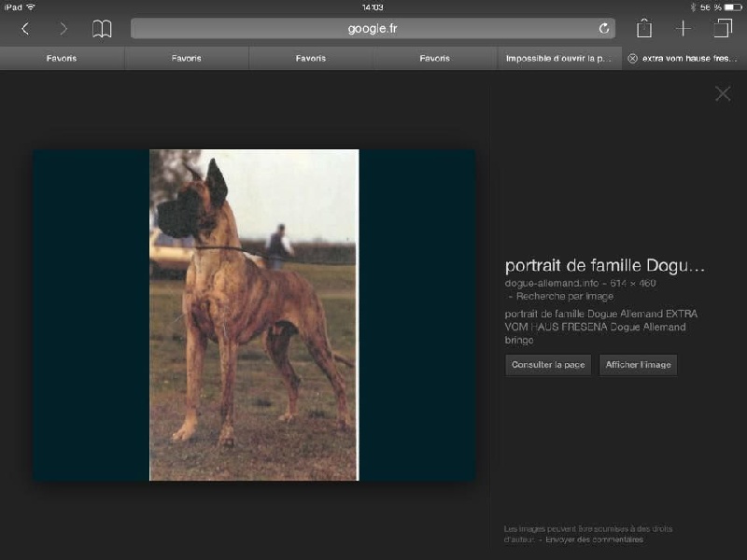Tap the google.fr address bar
Viewport: 747px width, 560px height.
[x=373, y=29]
